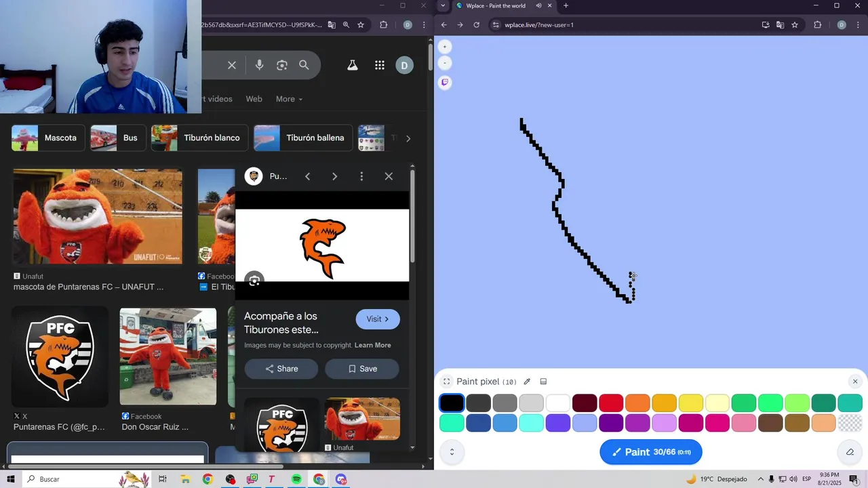This screenshot has width=868, height=488.
Task: Close the image preview panel
Action: [389, 176]
